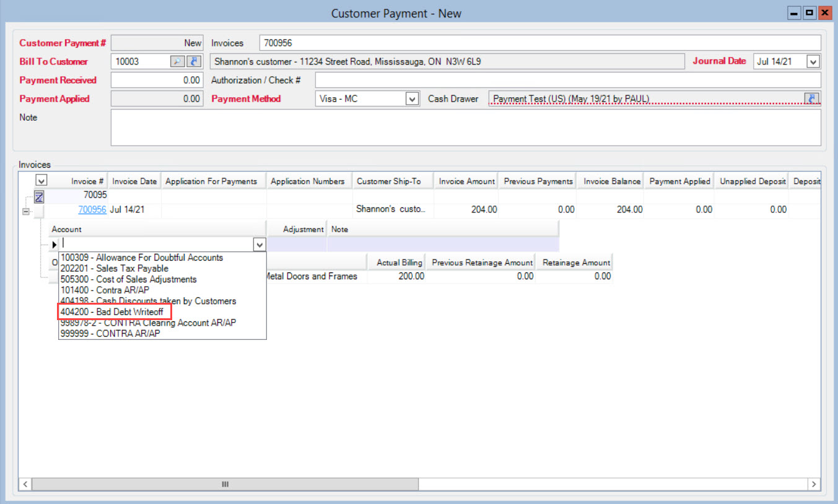Viewport: 838px width, 504px height.
Task: Close the Customer Payment window
Action: [824, 13]
